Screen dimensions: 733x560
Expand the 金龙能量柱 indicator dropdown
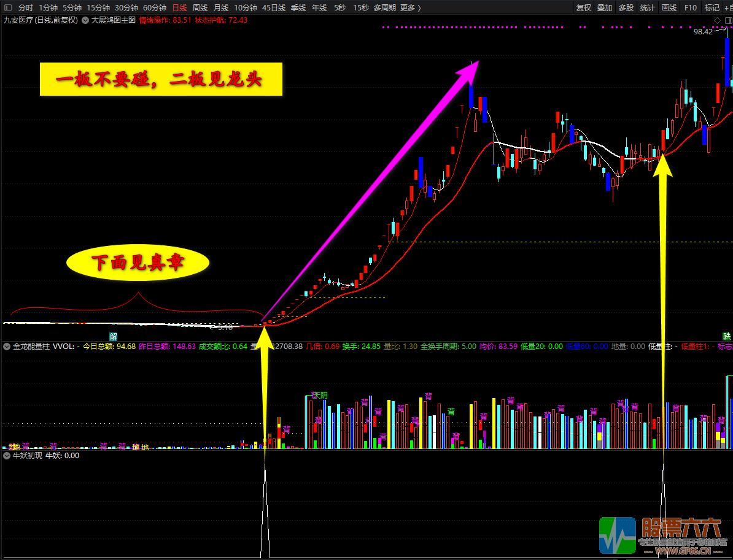(x=7, y=347)
